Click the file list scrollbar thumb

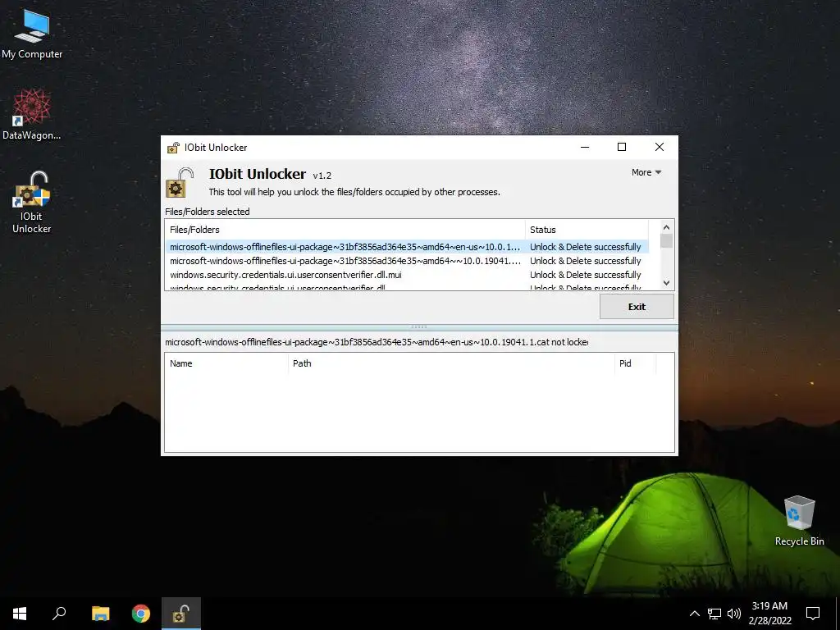click(x=666, y=241)
